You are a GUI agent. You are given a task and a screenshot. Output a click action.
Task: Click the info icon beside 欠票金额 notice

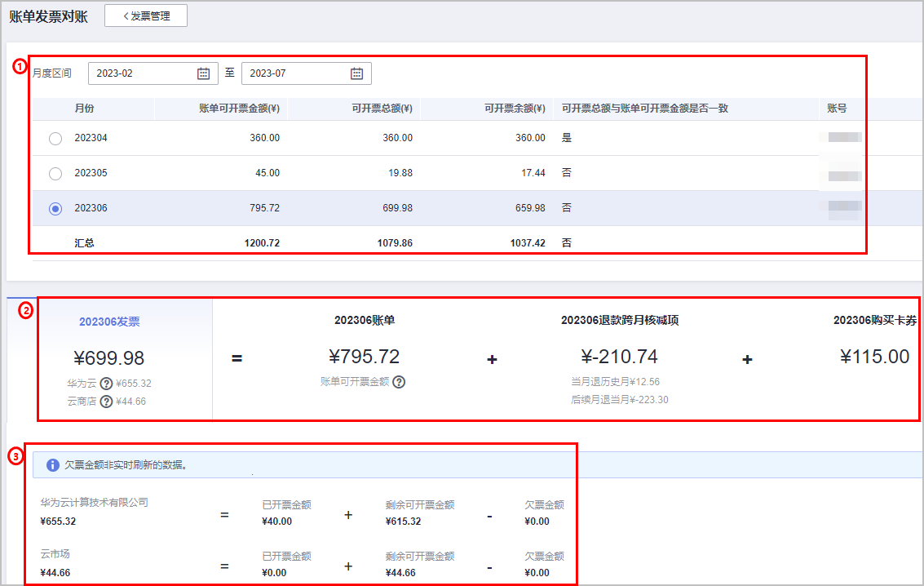click(x=53, y=465)
